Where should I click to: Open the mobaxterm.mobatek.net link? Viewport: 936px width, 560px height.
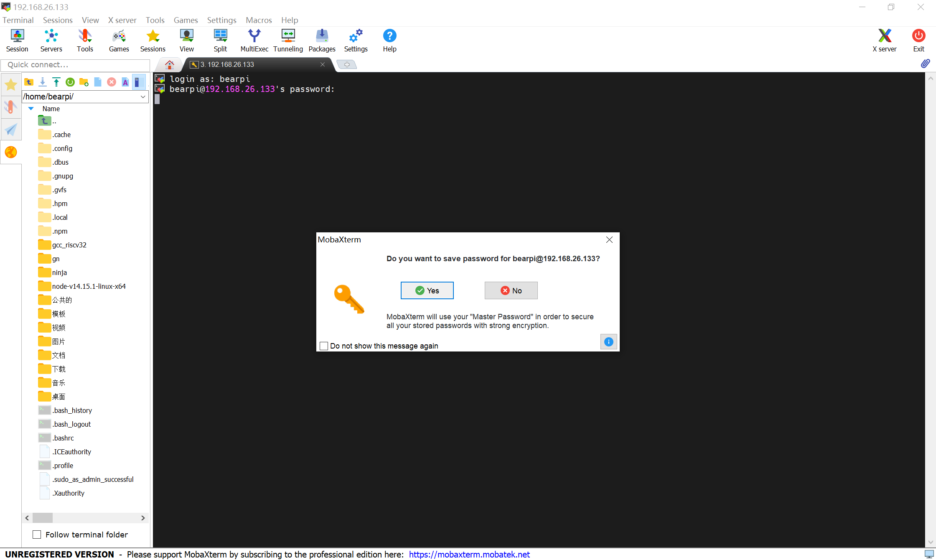pyautogui.click(x=469, y=554)
